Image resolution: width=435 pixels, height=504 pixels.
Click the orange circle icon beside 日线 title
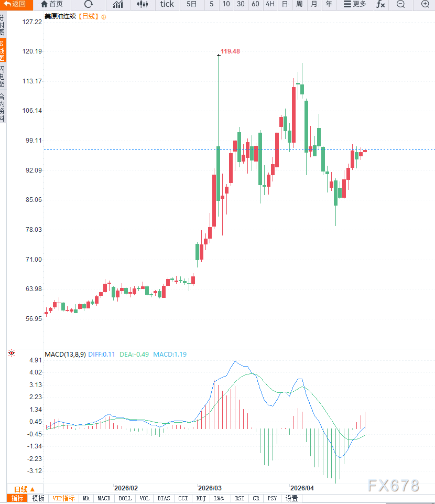104,17
